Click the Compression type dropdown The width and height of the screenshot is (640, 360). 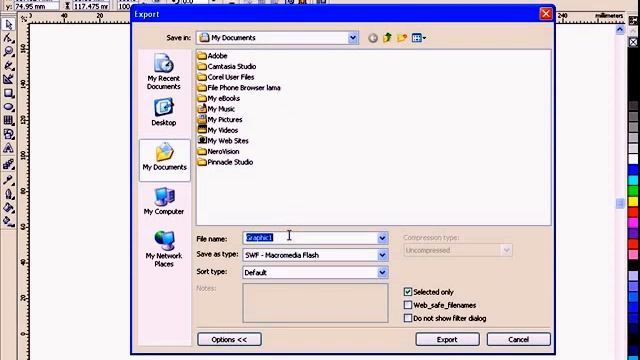click(458, 250)
